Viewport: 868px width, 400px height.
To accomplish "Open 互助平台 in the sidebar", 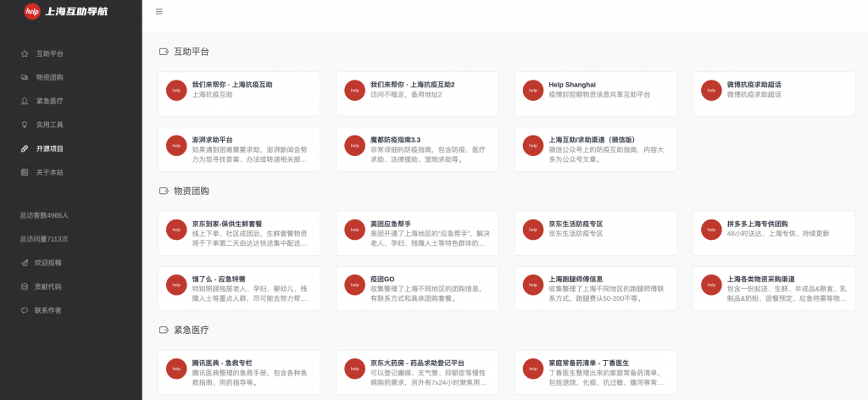I will (49, 53).
